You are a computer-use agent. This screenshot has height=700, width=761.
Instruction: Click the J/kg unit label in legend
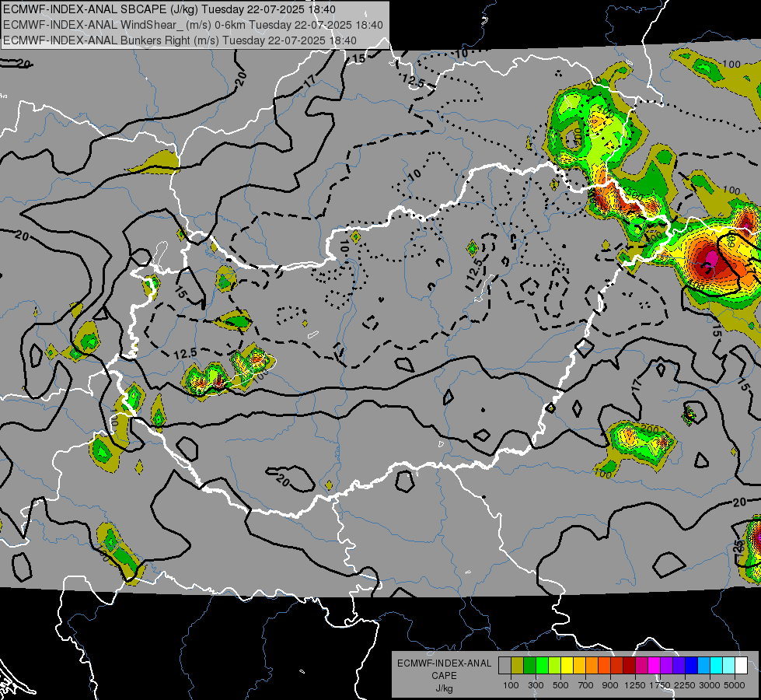[x=444, y=689]
